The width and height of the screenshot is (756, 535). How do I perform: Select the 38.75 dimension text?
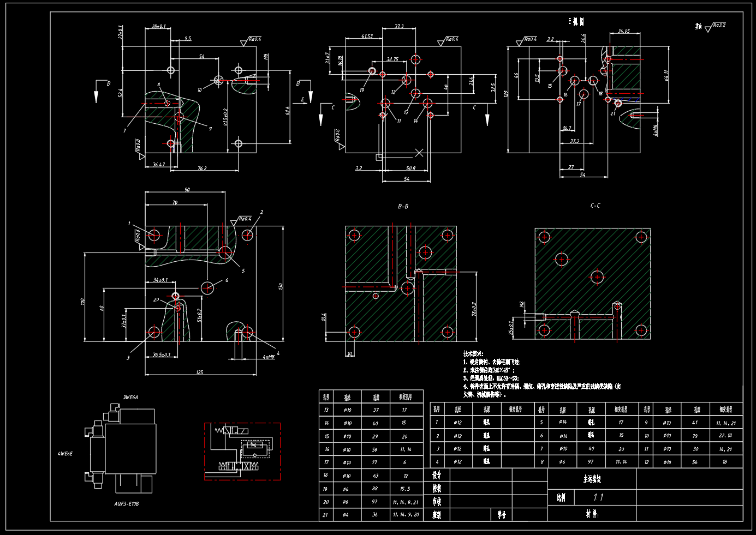pos(392,59)
